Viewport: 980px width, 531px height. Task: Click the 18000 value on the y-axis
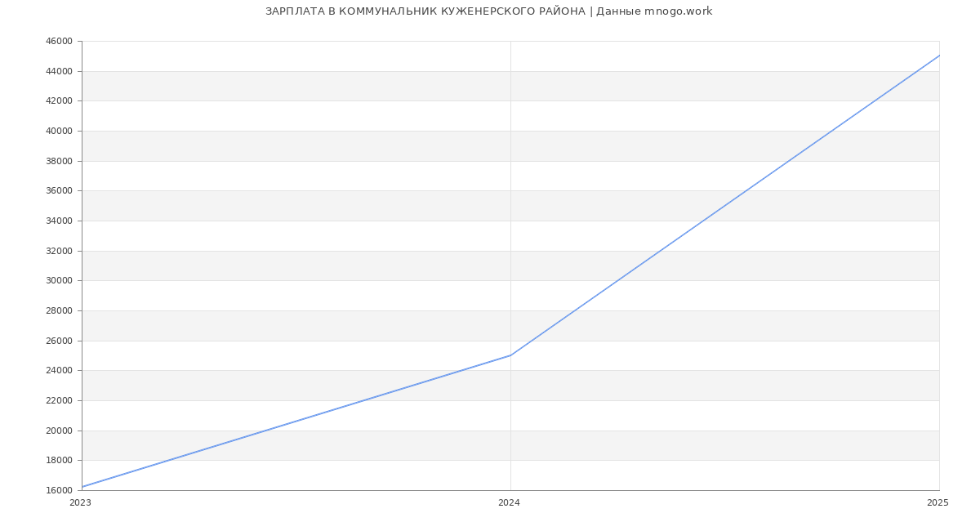coord(59,461)
